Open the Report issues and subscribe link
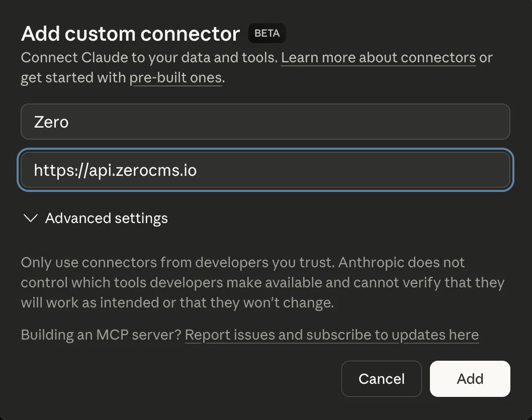This screenshot has height=420, width=532. (x=332, y=335)
